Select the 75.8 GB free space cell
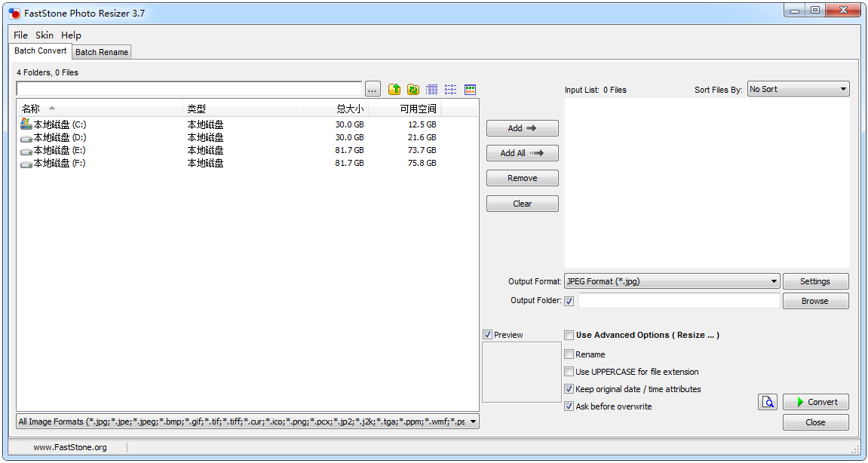 tap(422, 164)
